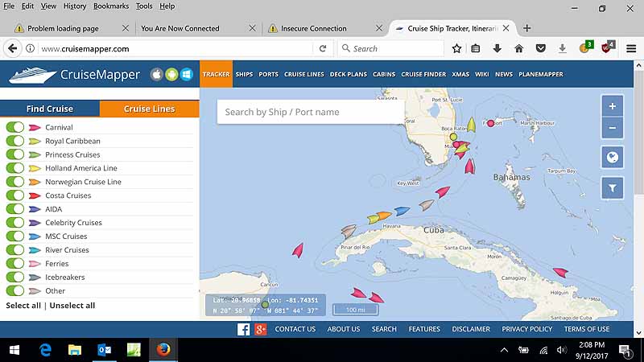Click Unselect all cruise lines link
Viewport: 644px width, 362px height.
click(x=72, y=306)
